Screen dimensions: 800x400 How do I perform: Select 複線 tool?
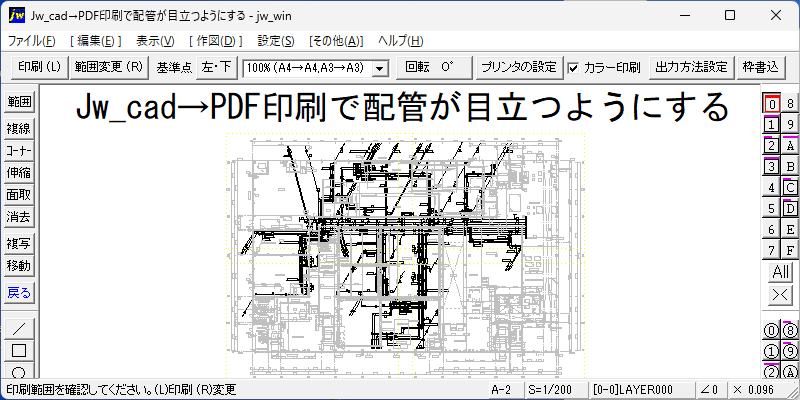coord(19,129)
